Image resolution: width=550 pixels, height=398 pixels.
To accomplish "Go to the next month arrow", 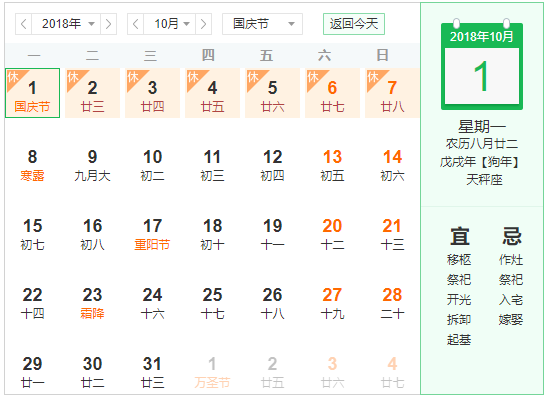I will (x=203, y=24).
